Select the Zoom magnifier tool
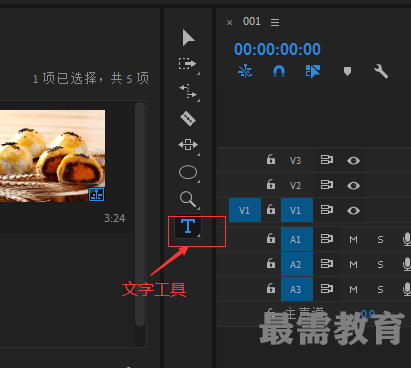The image size is (411, 368). (188, 199)
